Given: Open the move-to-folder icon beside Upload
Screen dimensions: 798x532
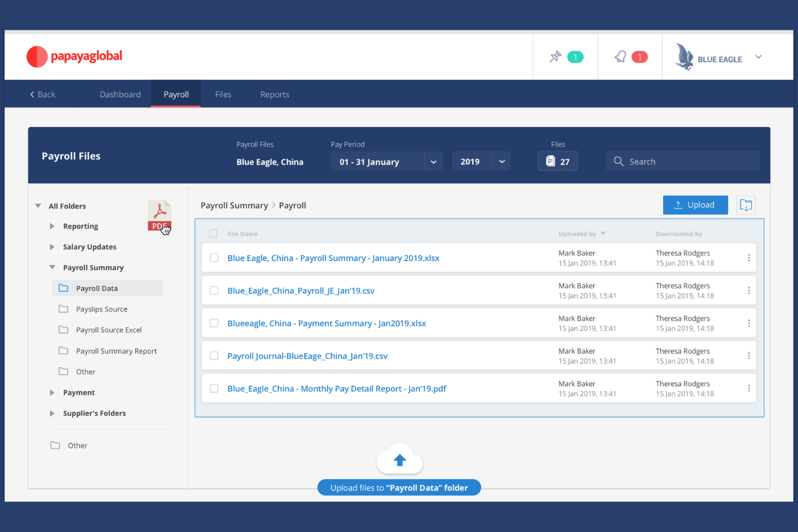Looking at the screenshot, I should (746, 205).
